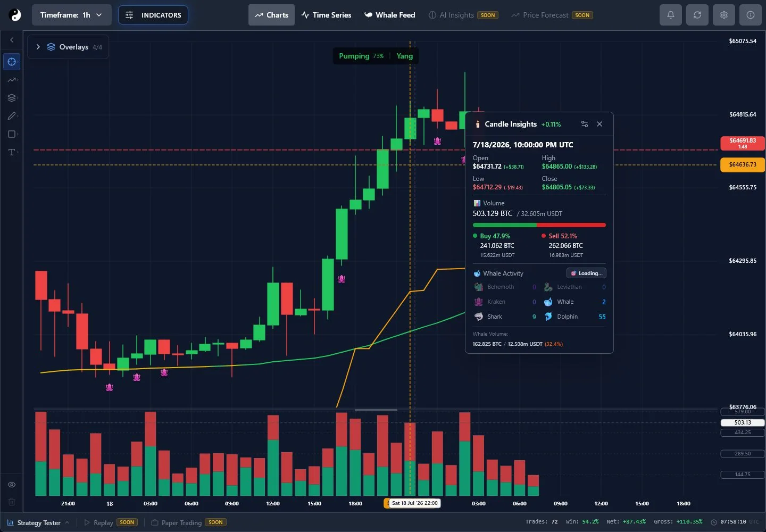Click the pane divider handle above volume
Image resolution: width=766 pixels, height=532 pixels.
[x=376, y=410]
